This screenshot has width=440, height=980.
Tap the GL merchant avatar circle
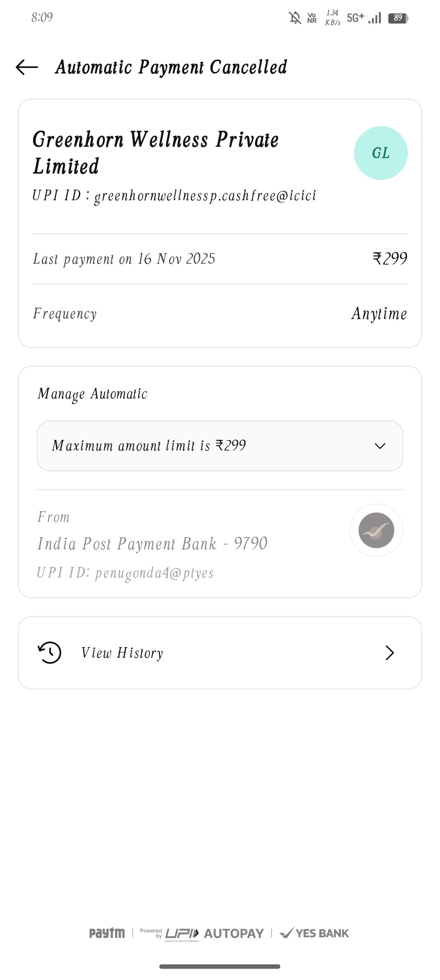(381, 153)
